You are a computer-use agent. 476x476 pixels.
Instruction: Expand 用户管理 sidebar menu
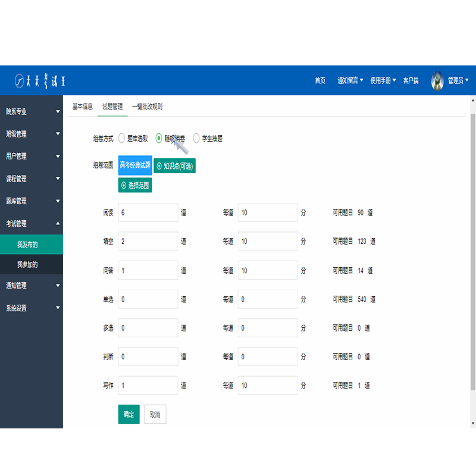(x=32, y=156)
